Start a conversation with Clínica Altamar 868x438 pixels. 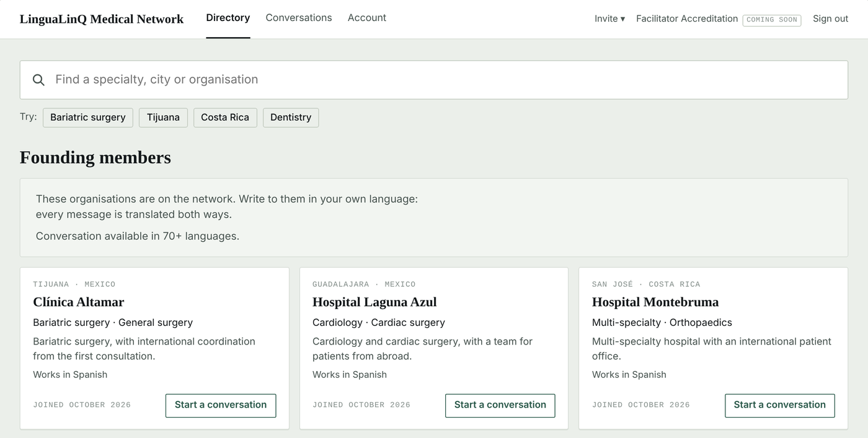coord(221,405)
